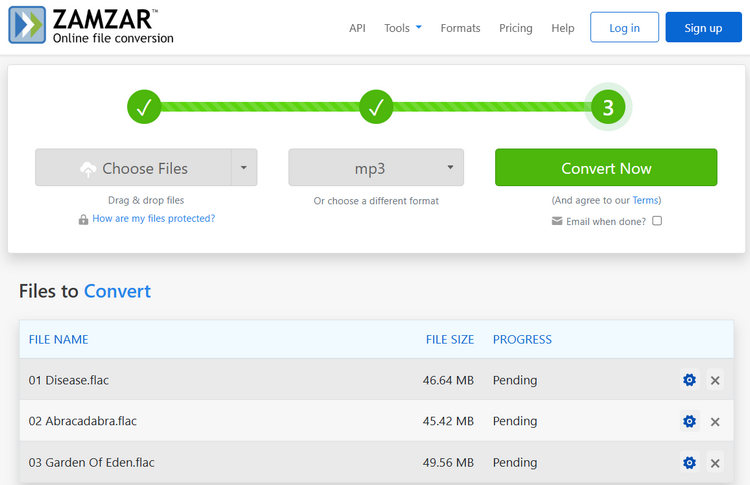This screenshot has width=750, height=485.
Task: Open settings gear for 03 Garden Of Eden.flac
Action: coord(689,463)
